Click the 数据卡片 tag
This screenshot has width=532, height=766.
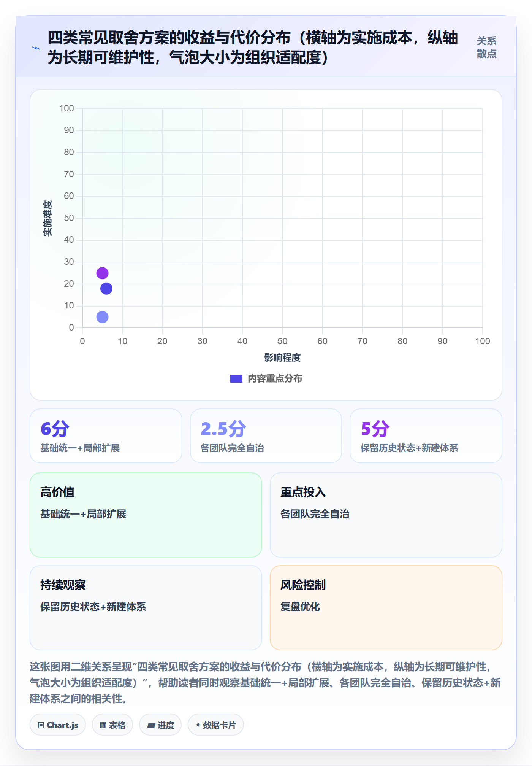216,725
